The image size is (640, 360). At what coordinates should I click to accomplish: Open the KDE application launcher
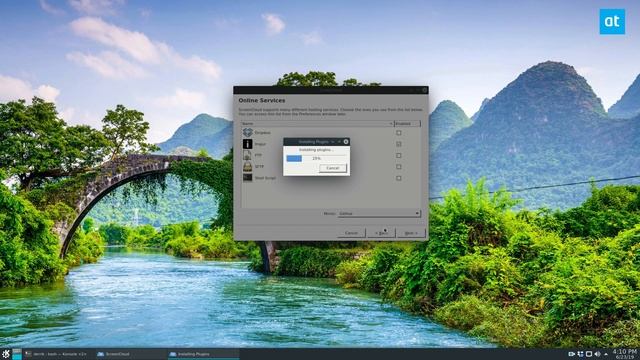pyautogui.click(x=5, y=354)
